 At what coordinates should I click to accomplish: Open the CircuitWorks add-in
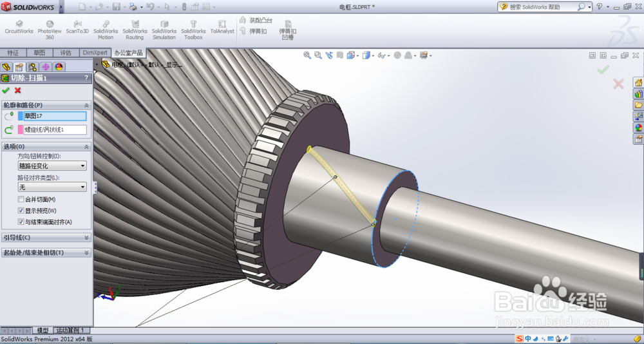click(19, 28)
